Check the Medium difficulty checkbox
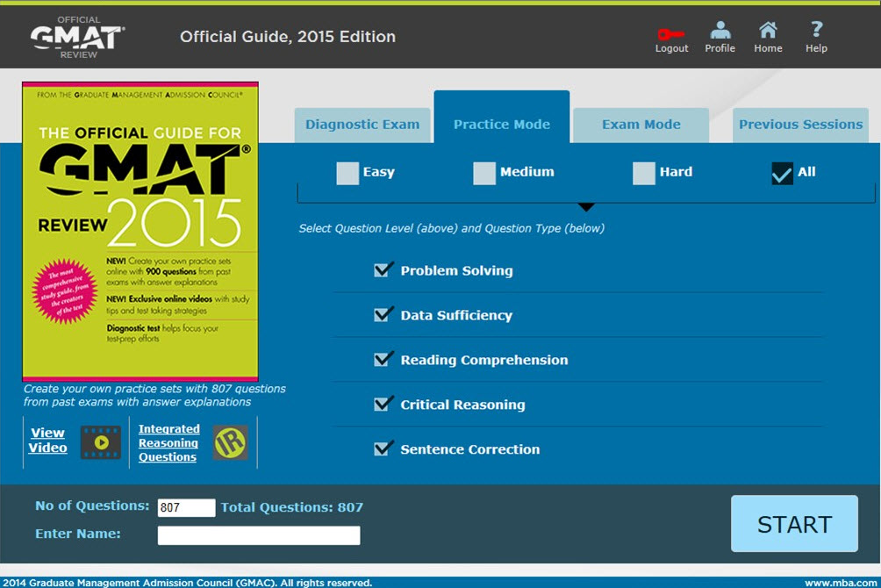881x588 pixels. tap(483, 173)
